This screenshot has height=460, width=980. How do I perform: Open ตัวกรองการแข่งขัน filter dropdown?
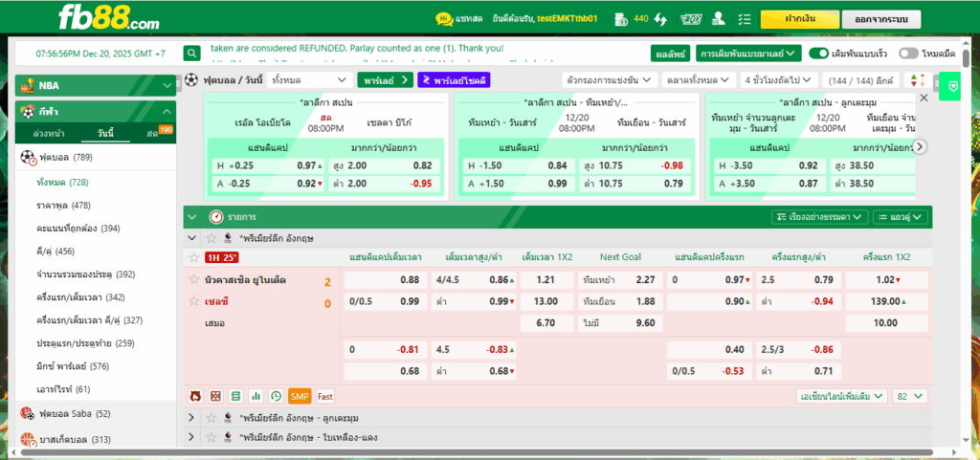click(x=610, y=80)
